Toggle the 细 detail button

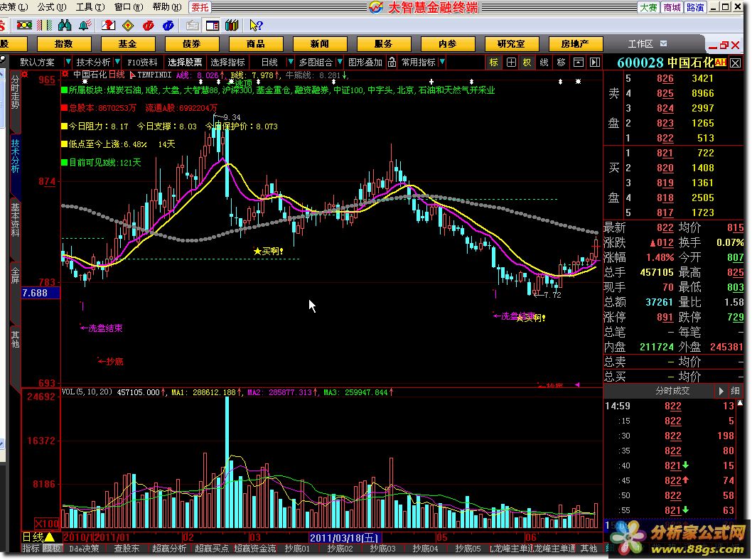735,392
